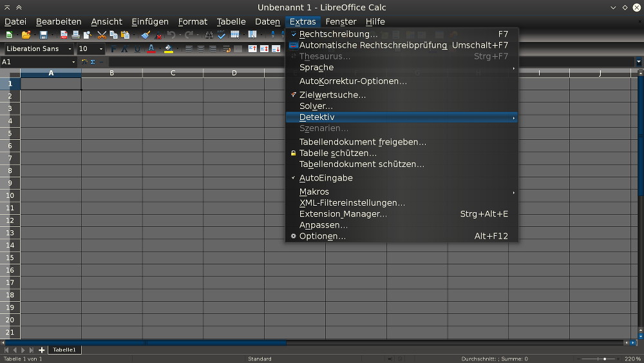The height and width of the screenshot is (363, 644).
Task: Expand the Makros submenu
Action: click(402, 191)
